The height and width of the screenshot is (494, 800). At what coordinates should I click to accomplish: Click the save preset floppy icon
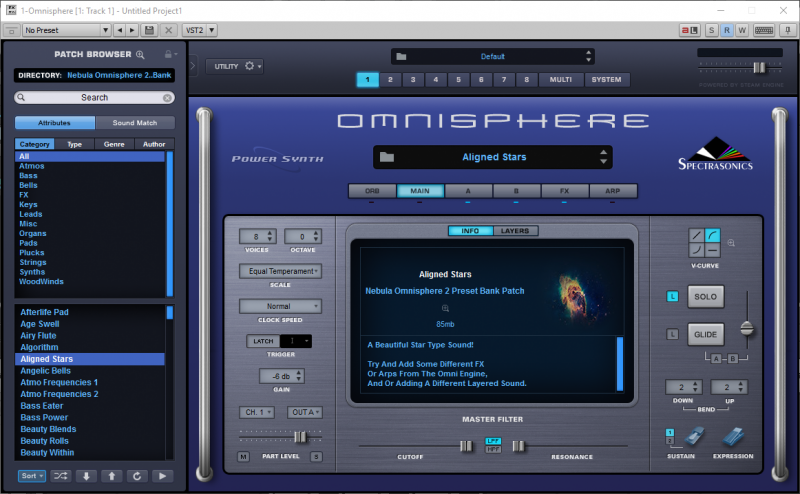tap(149, 30)
